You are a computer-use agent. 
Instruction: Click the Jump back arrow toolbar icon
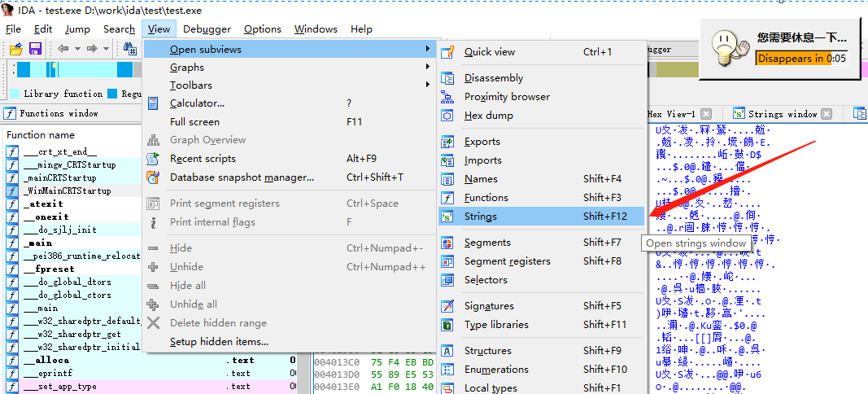(x=63, y=49)
